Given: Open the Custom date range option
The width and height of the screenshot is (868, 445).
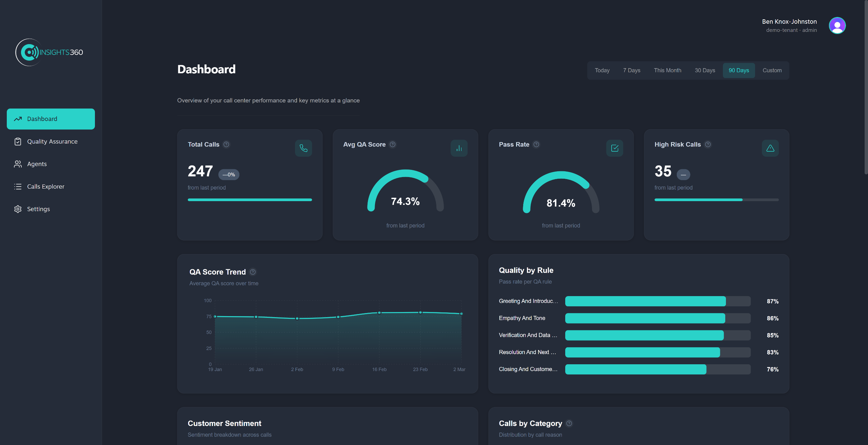Looking at the screenshot, I should [772, 71].
